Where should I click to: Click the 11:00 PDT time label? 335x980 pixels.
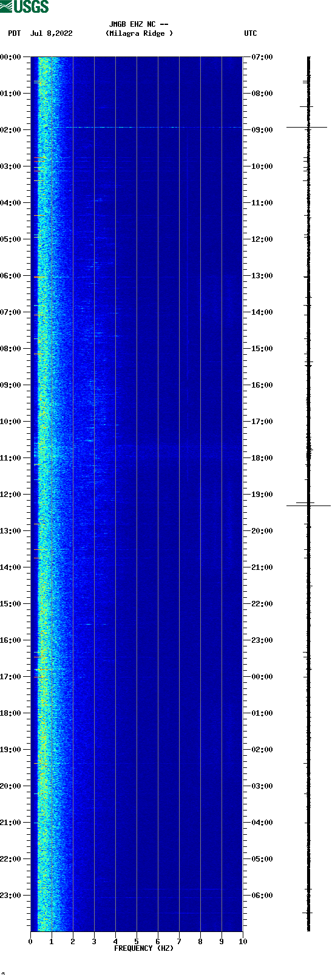pos(11,458)
